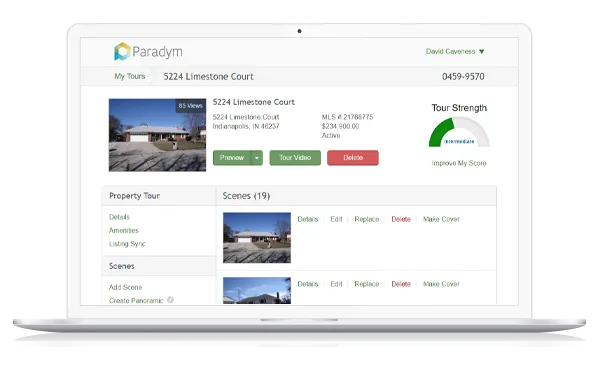Click the Intermediate label in the gauge
The image size is (600, 367).
point(459,142)
